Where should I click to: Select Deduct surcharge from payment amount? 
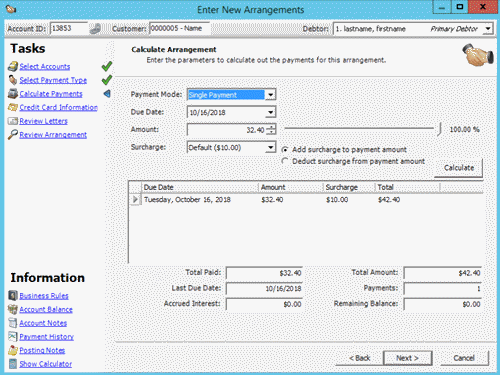[285, 161]
